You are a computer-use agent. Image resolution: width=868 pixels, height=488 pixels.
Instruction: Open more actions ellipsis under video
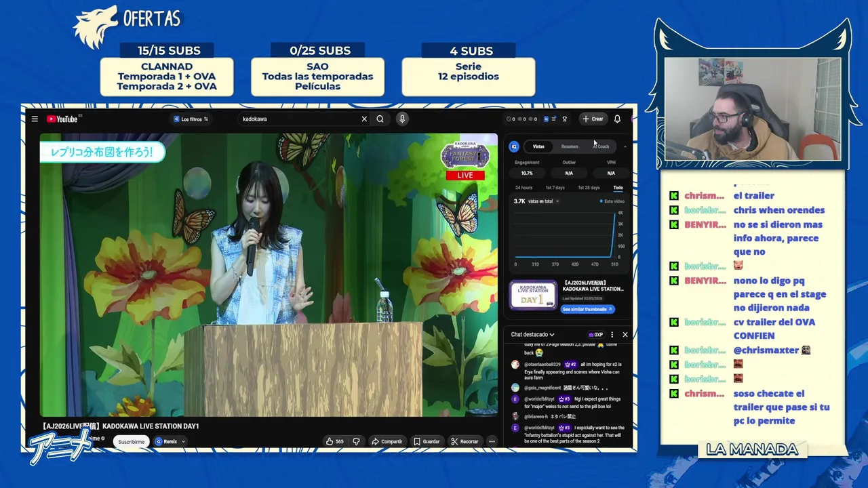[x=492, y=441]
